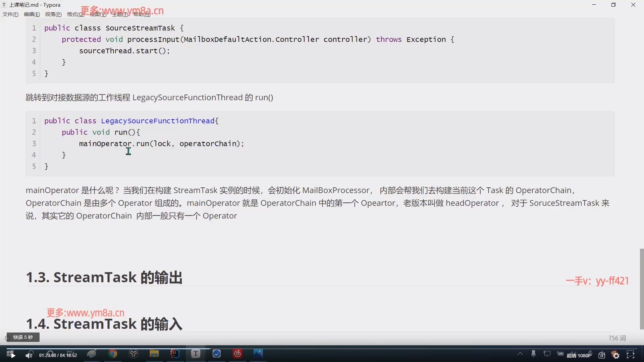
Task: Click the 756 词 word count
Action: point(617,338)
